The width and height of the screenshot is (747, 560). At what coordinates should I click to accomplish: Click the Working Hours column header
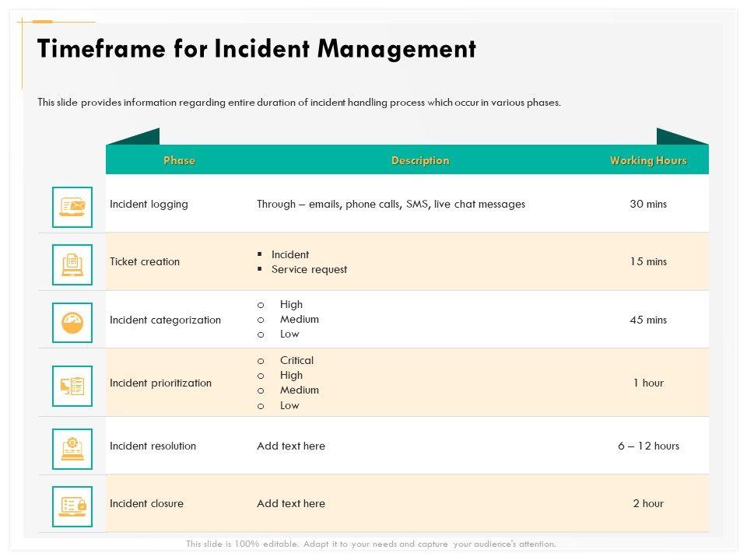(648, 160)
